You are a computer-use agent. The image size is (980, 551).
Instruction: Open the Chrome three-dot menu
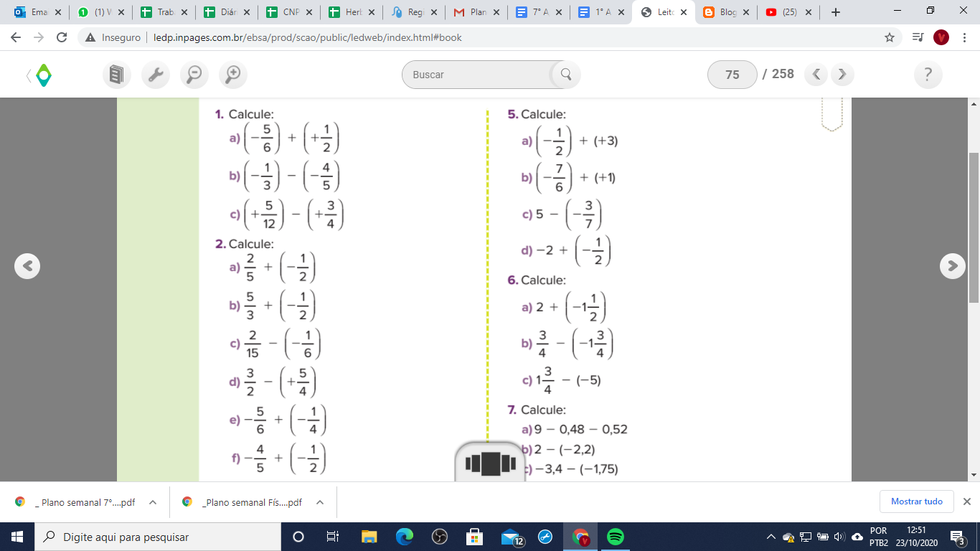pos(965,37)
